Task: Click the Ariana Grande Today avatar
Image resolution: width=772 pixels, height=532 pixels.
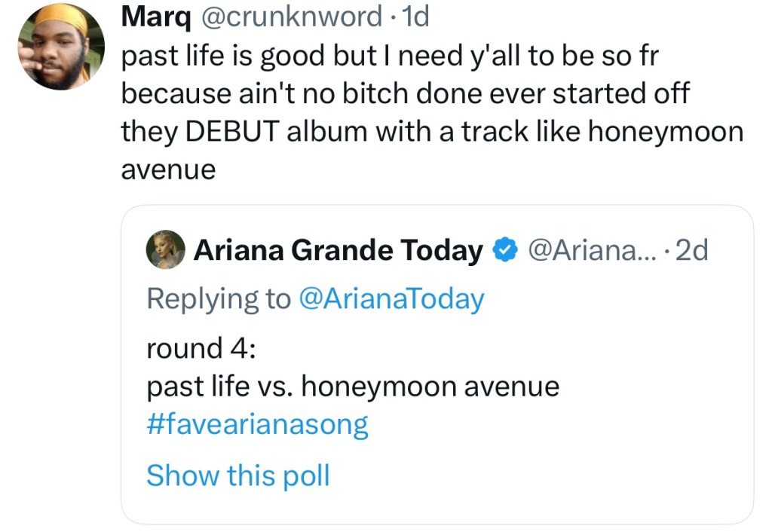Action: [x=165, y=249]
